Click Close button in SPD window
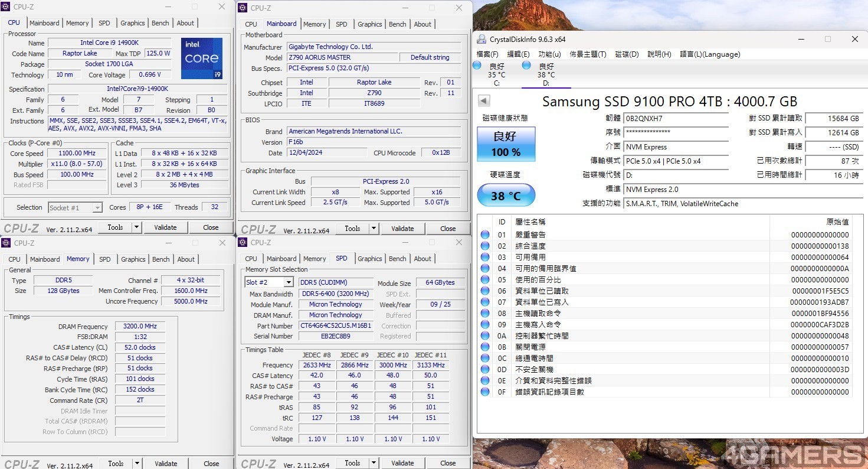The width and height of the screenshot is (868, 469). coord(448,463)
